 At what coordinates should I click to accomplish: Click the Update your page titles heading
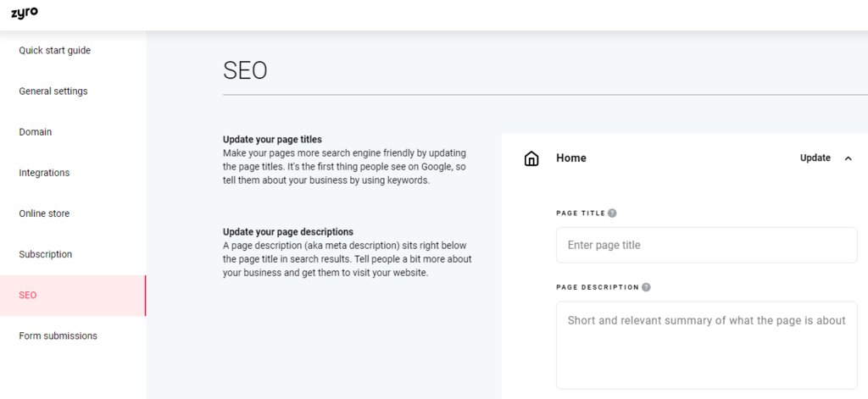click(272, 139)
